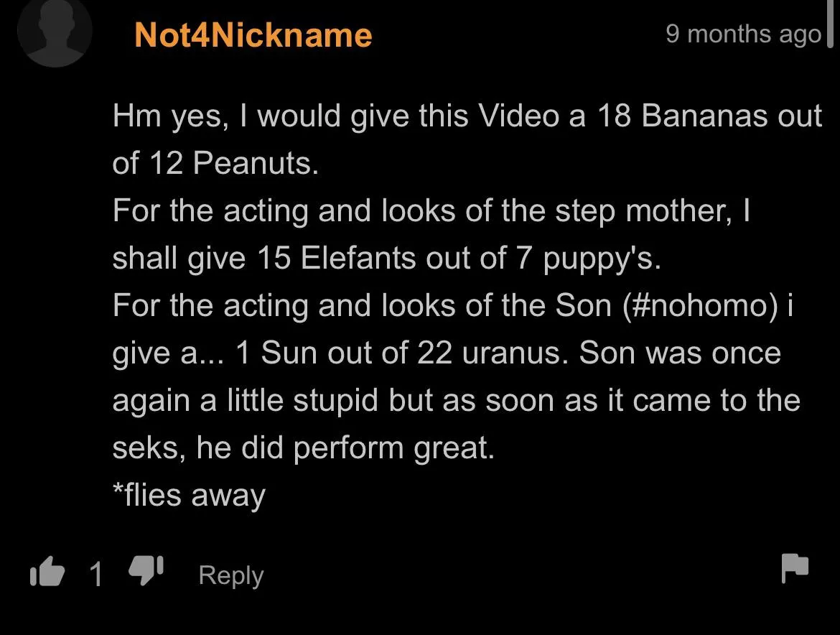The image size is (840, 635).
Task: Click the '12 Peanuts' text
Action: [233, 164]
